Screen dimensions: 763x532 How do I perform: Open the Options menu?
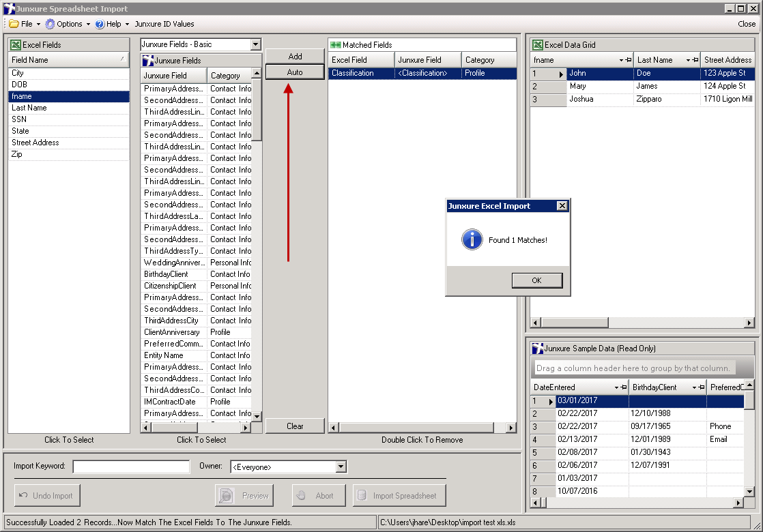[x=69, y=24]
